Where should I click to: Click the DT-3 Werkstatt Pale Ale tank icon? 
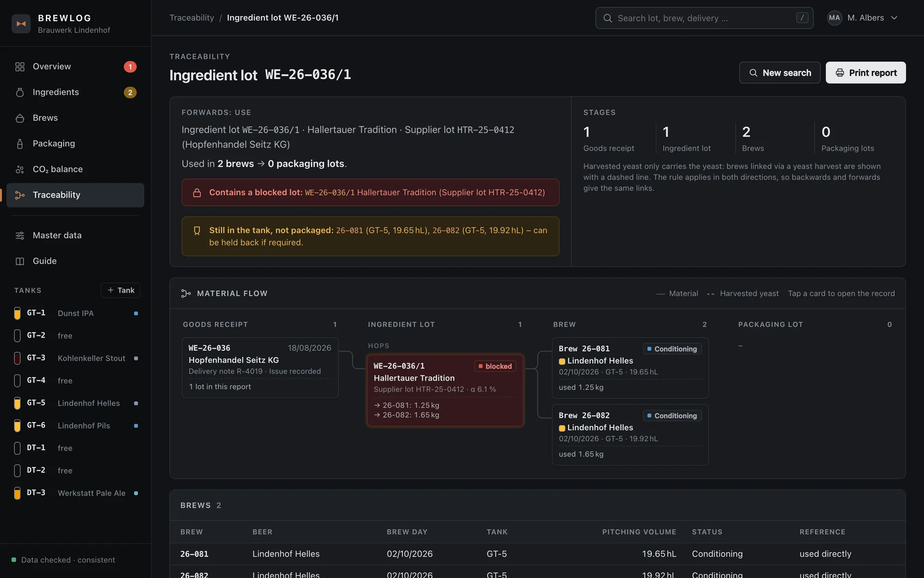pyautogui.click(x=17, y=493)
